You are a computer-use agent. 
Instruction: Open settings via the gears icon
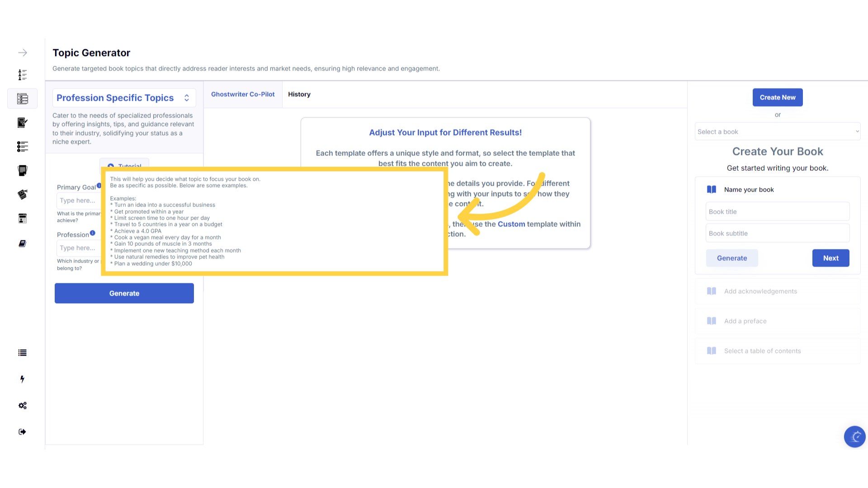(x=22, y=405)
